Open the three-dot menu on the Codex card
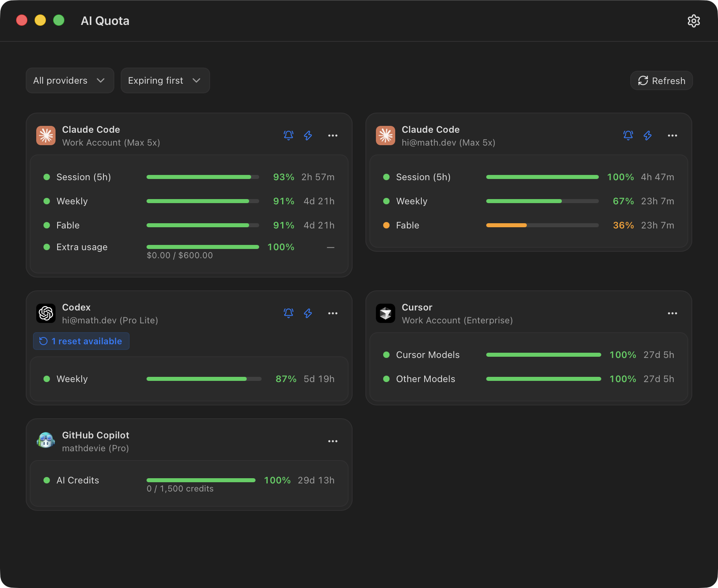718x588 pixels. (x=333, y=313)
